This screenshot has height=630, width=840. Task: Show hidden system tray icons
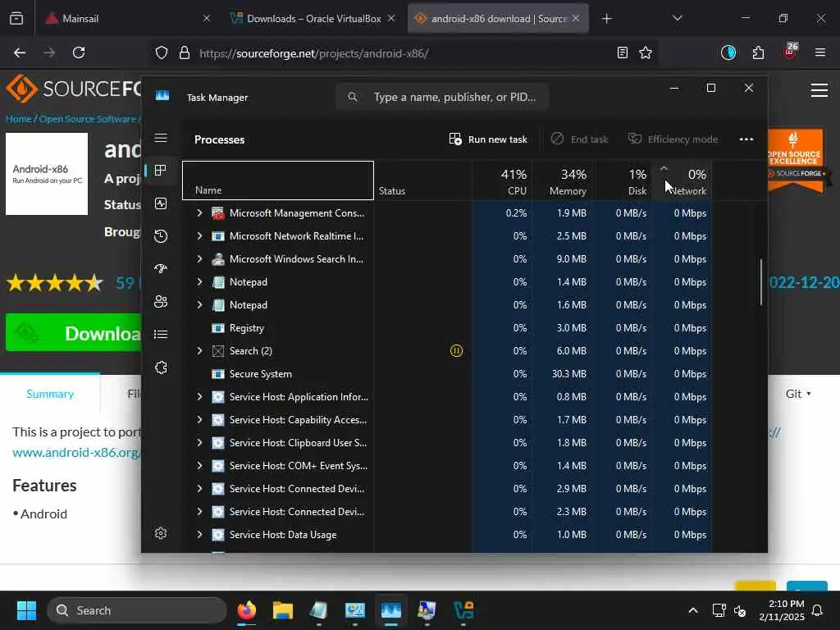pyautogui.click(x=692, y=610)
